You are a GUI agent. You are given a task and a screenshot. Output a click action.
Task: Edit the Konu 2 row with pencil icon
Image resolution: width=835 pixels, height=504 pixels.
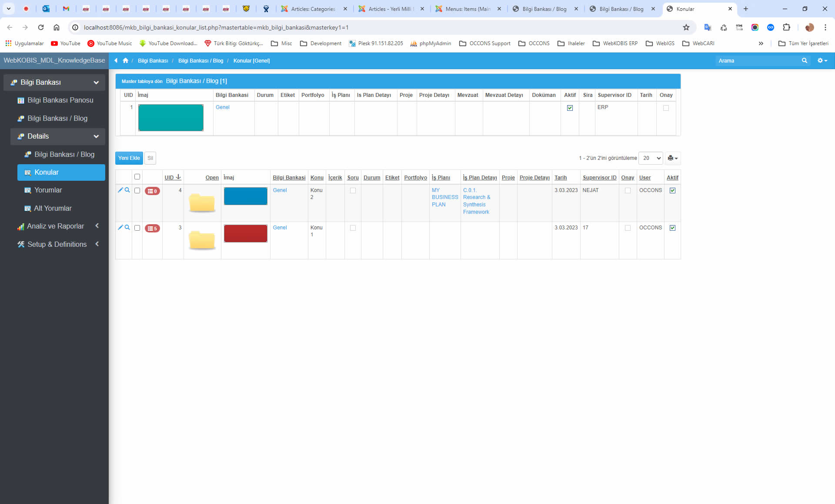(x=120, y=190)
